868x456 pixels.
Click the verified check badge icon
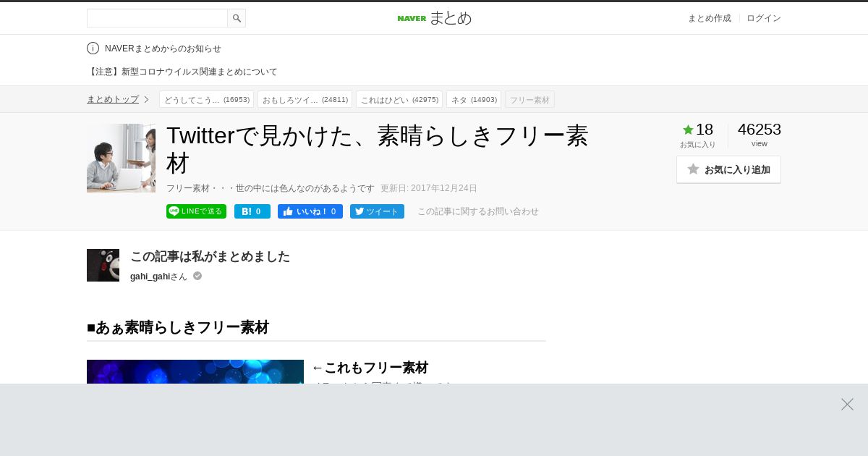point(197,276)
